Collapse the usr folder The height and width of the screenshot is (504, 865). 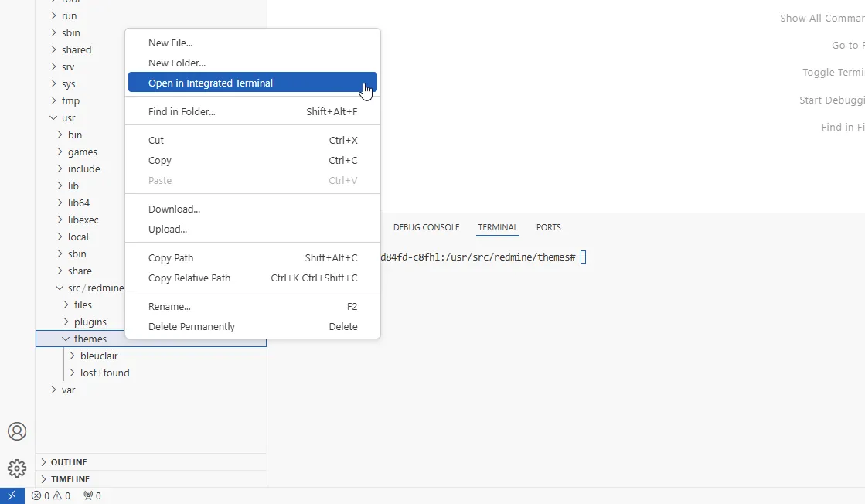click(x=68, y=117)
